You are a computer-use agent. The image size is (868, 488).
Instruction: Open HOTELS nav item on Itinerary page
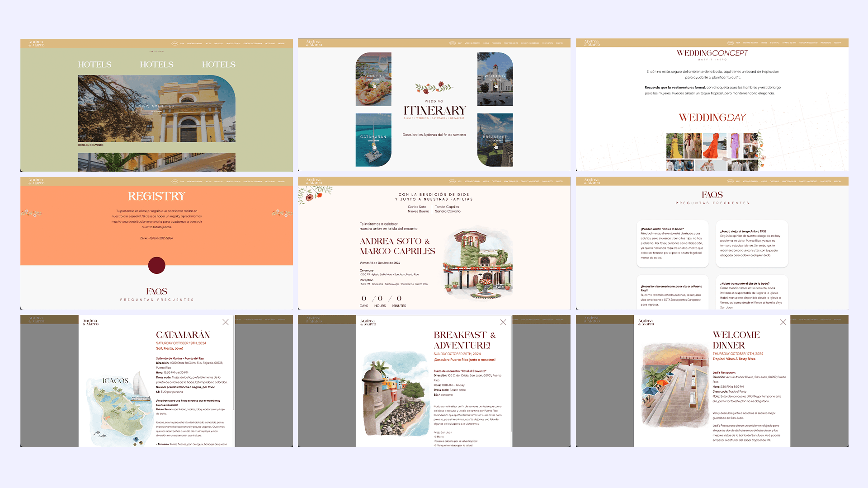coord(486,43)
